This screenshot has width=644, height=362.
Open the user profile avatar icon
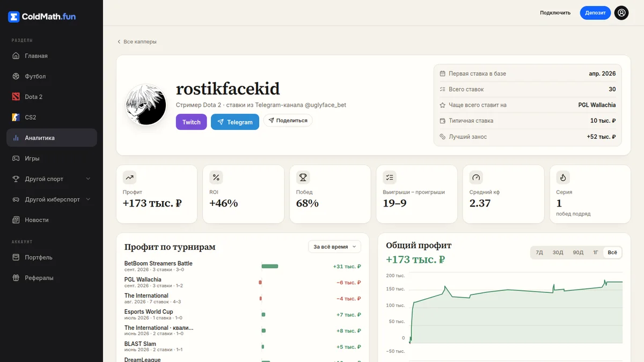(621, 13)
